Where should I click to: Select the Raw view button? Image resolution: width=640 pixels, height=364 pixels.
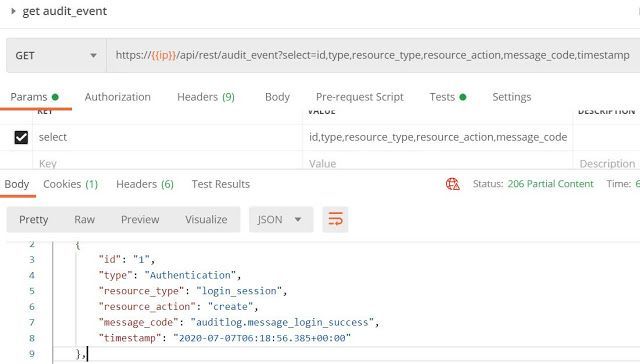(84, 220)
